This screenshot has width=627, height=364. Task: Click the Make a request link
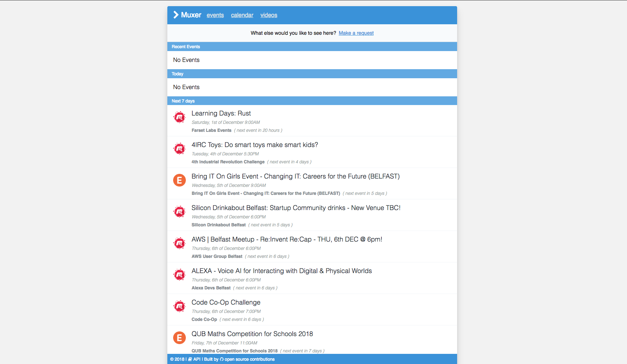coord(356,33)
